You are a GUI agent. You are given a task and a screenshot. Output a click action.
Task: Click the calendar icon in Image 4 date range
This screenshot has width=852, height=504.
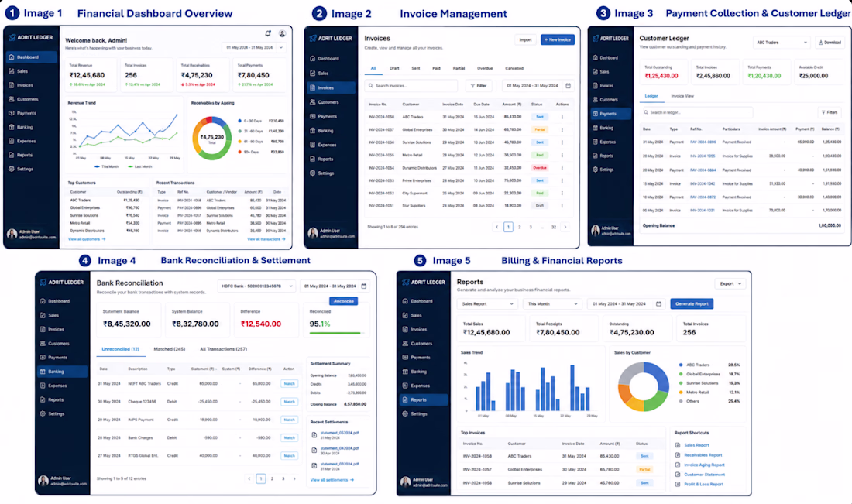click(363, 286)
